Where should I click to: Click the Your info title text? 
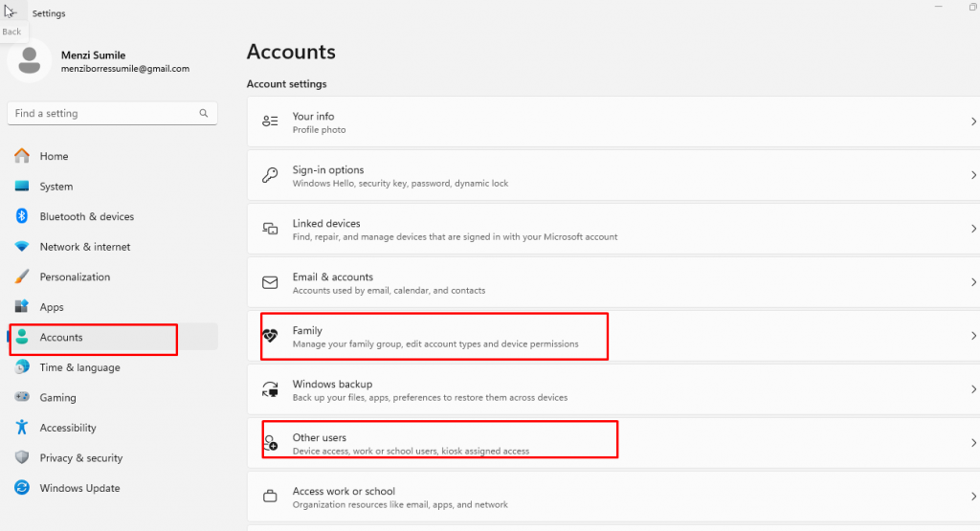click(313, 116)
